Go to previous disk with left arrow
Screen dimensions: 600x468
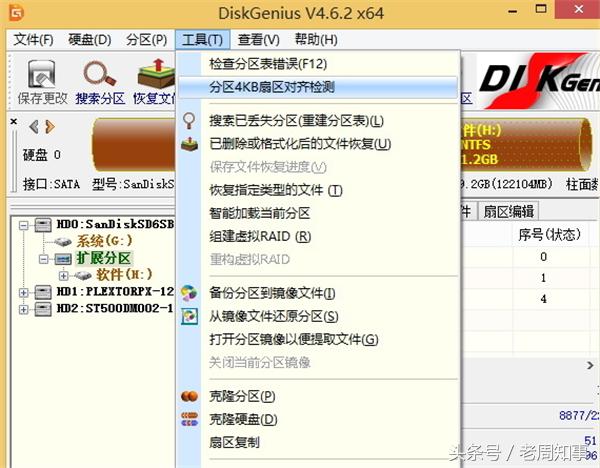pos(34,127)
